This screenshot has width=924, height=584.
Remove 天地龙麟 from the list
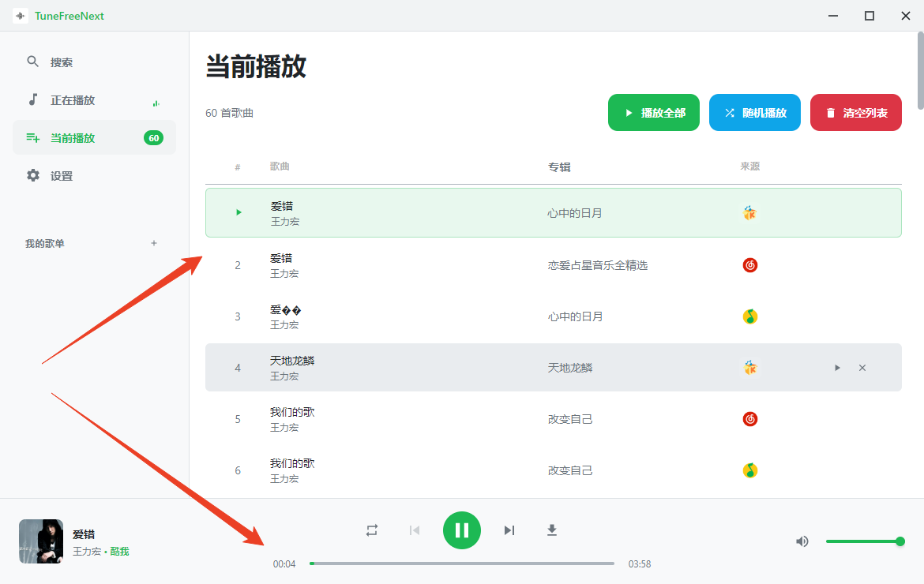[862, 368]
